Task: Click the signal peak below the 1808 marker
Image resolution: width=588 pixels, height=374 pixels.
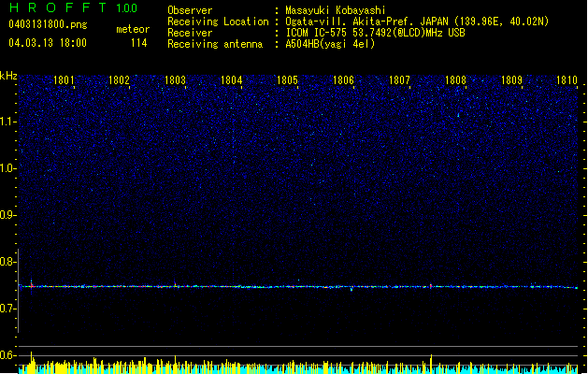Action: pos(431,364)
